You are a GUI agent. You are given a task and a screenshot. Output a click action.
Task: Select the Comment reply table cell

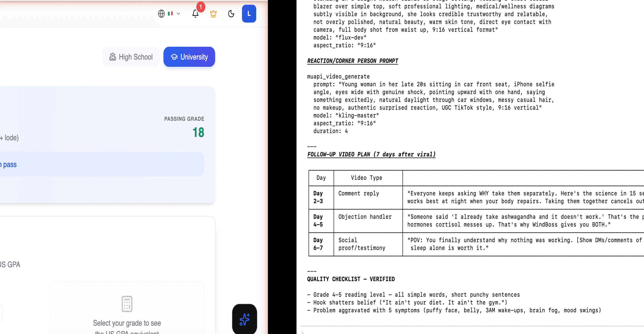click(358, 193)
